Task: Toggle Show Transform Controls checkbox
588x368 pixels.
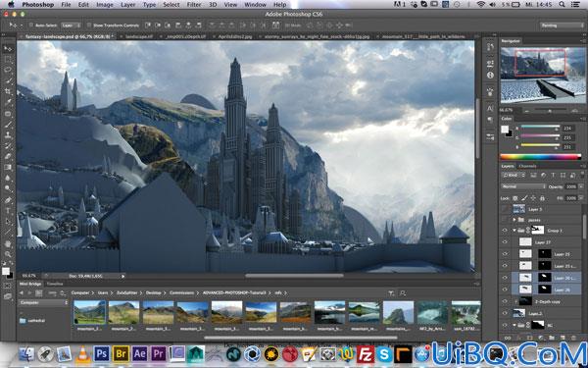Action: [89, 26]
